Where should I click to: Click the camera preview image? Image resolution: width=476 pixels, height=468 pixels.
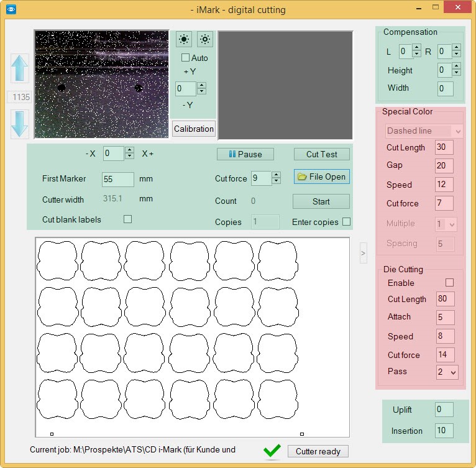pos(102,84)
